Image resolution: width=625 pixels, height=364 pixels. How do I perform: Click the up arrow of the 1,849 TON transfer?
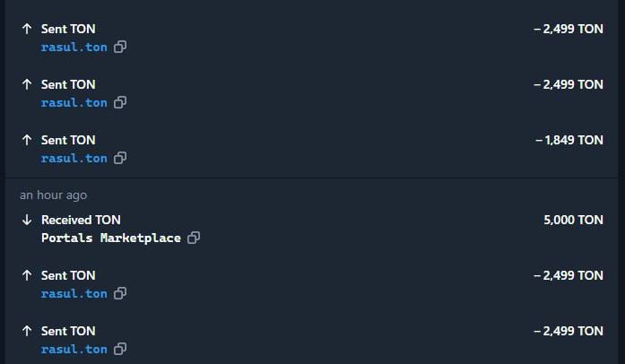click(x=27, y=140)
